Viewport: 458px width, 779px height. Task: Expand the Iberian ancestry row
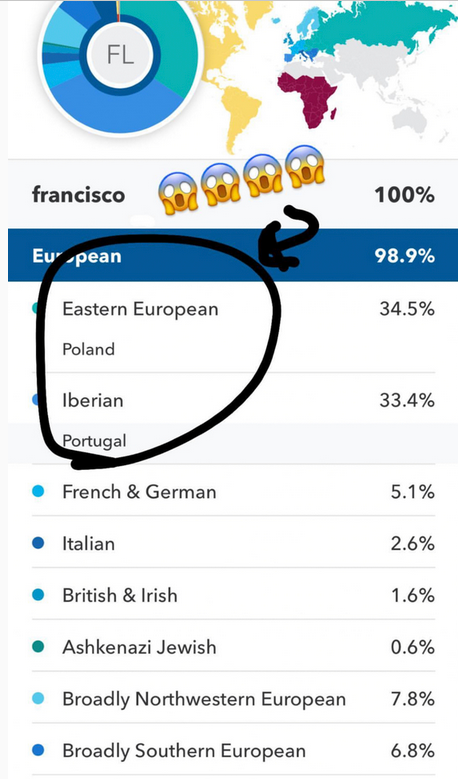233,400
